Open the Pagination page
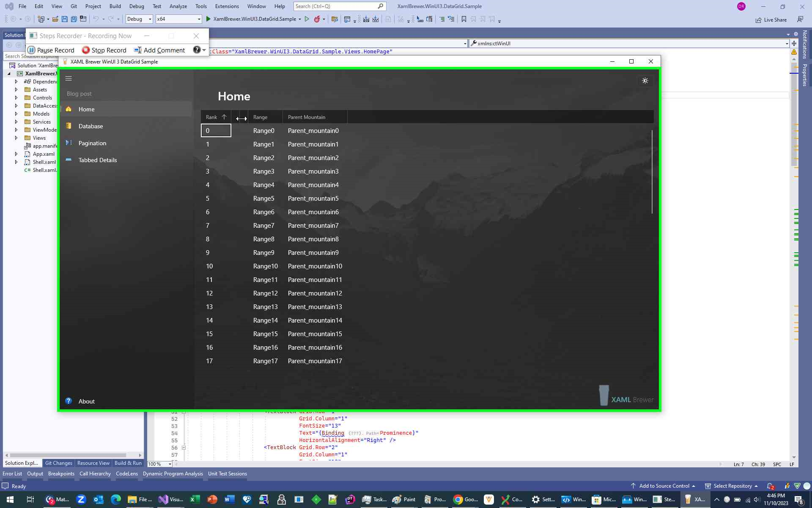This screenshot has width=812, height=508. (x=92, y=143)
